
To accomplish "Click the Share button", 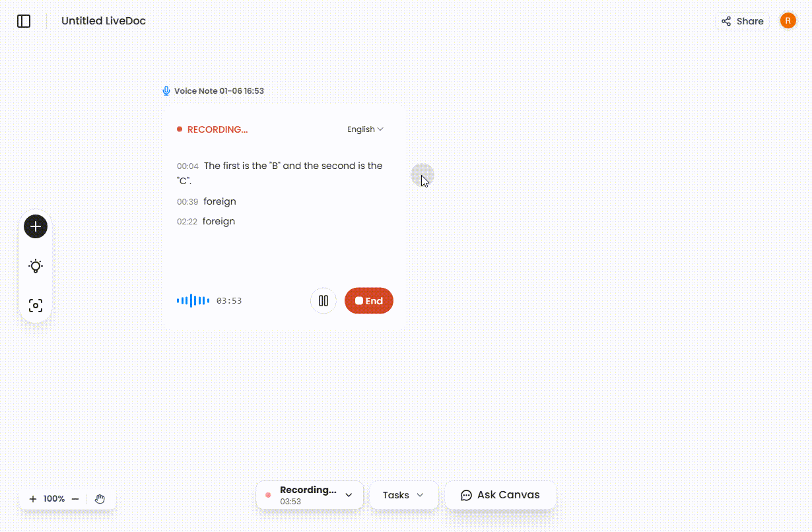I will point(742,20).
